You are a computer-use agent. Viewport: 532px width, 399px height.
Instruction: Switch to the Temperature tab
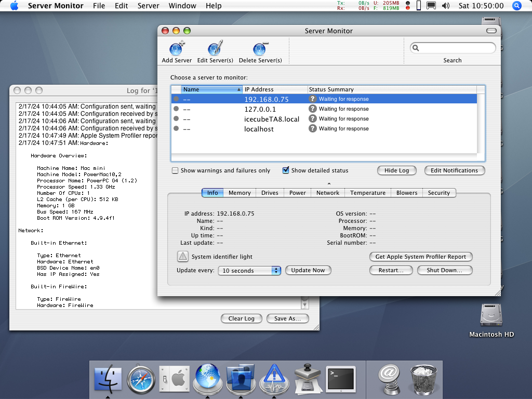point(368,193)
